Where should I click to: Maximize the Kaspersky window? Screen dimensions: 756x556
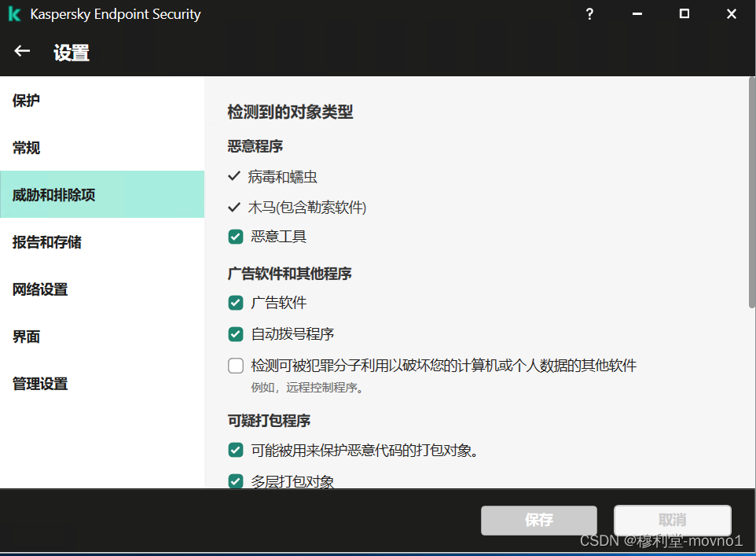[684, 13]
